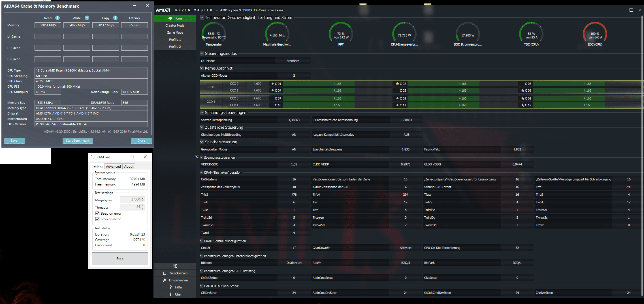Click the Temperatur gauge dial
Viewport: 644px width, 304px height.
click(214, 33)
